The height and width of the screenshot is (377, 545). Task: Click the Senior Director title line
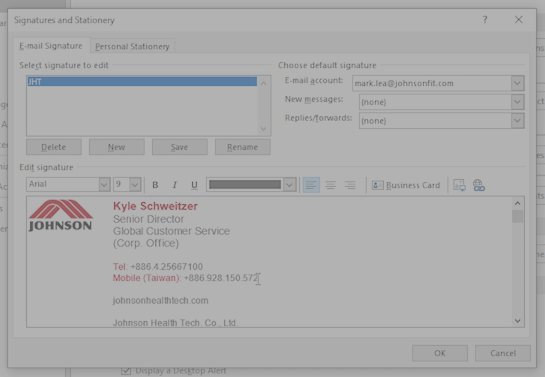[148, 219]
